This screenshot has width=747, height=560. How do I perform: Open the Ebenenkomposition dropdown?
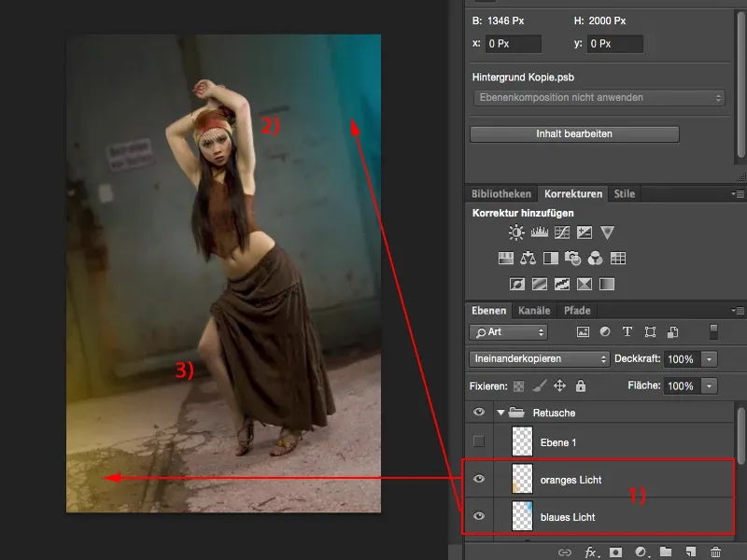(x=599, y=98)
